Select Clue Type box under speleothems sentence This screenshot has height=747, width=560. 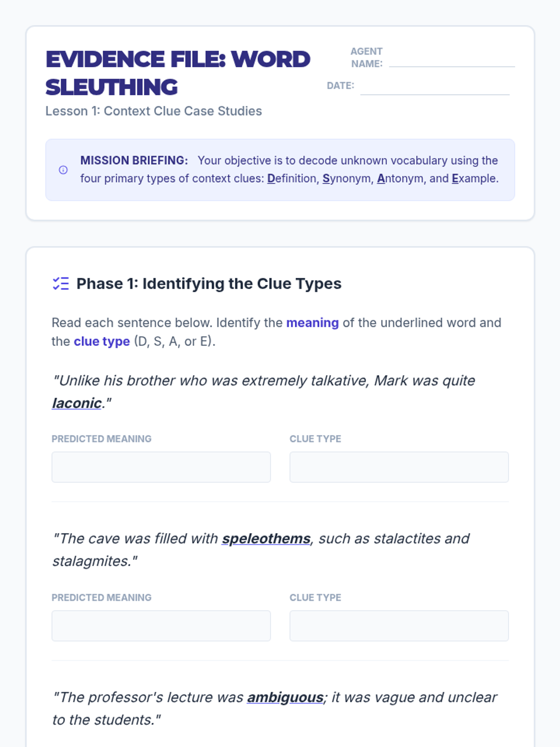pyautogui.click(x=399, y=626)
